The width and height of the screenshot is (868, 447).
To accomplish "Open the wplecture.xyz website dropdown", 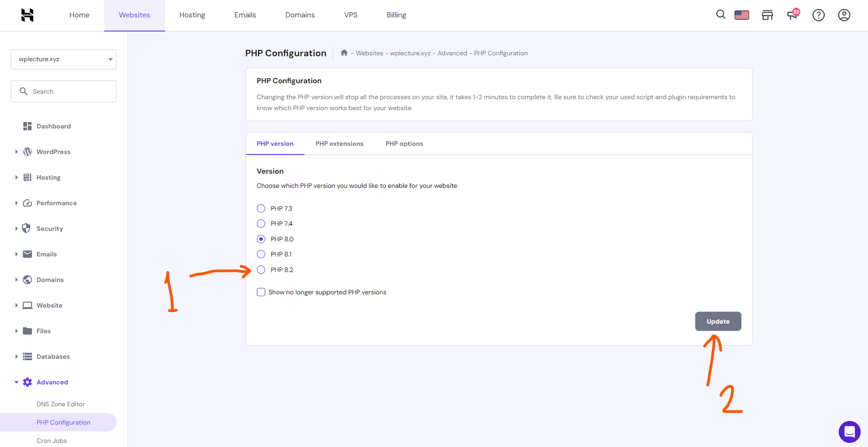I will (63, 59).
